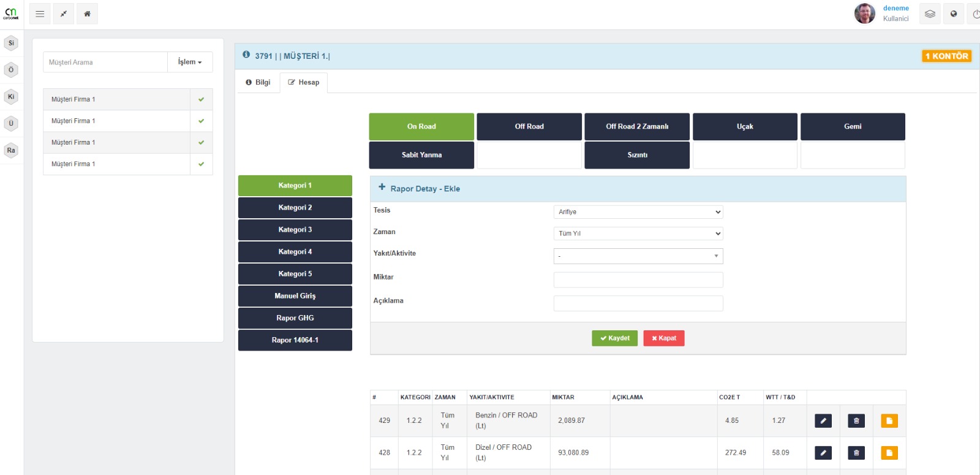Click the hamburger menu icon
980x475 pixels.
(x=40, y=14)
